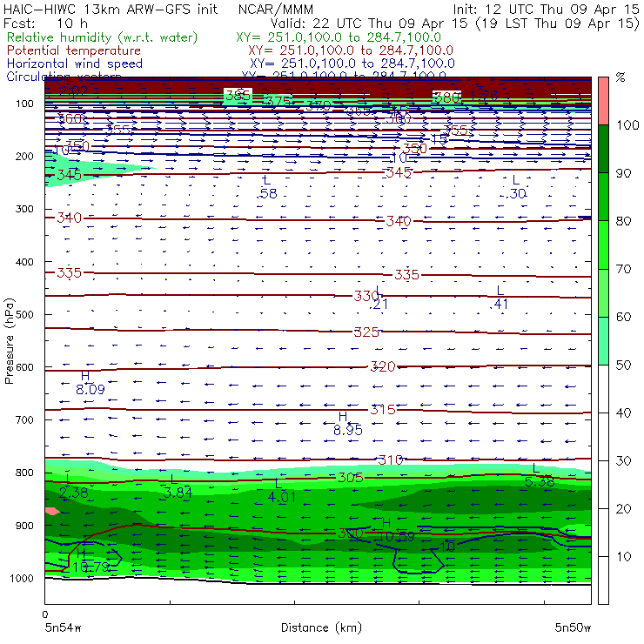Select the 'Potential temperature' legend label

[x=74, y=50]
